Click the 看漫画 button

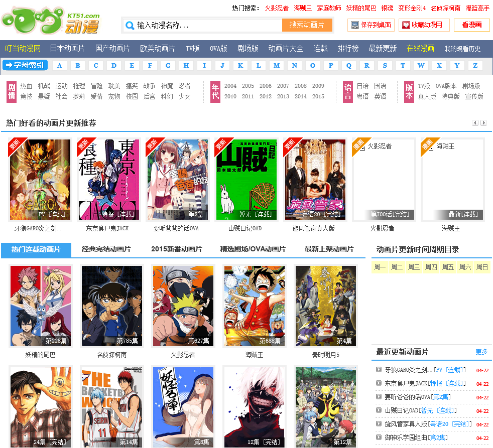pos(471,25)
